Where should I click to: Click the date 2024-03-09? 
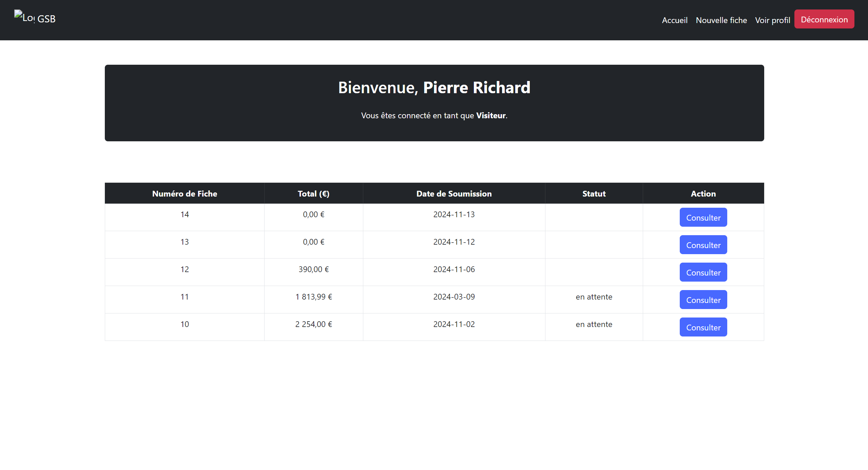[454, 297]
